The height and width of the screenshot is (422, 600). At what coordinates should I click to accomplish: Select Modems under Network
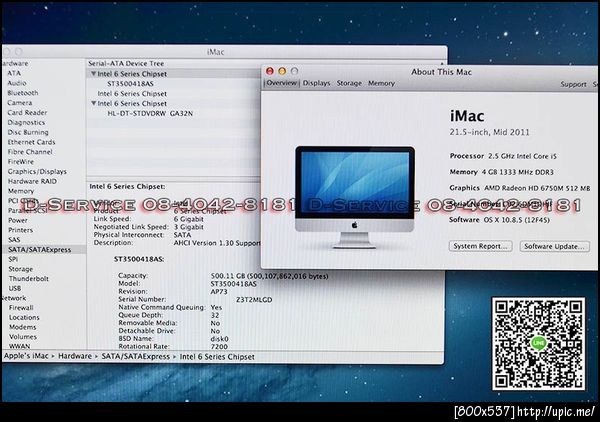[x=23, y=327]
